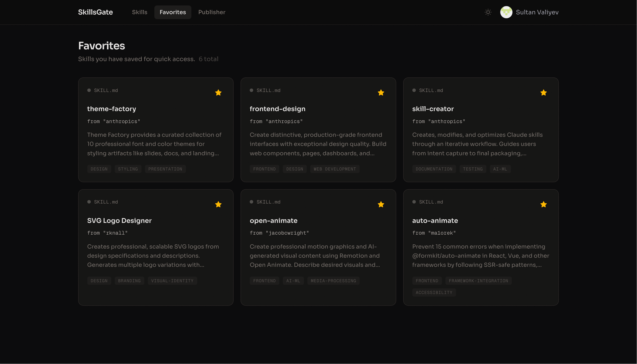637x364 pixels.
Task: Click the ACCESSIBILITY tag on auto-animate
Action: (x=434, y=292)
